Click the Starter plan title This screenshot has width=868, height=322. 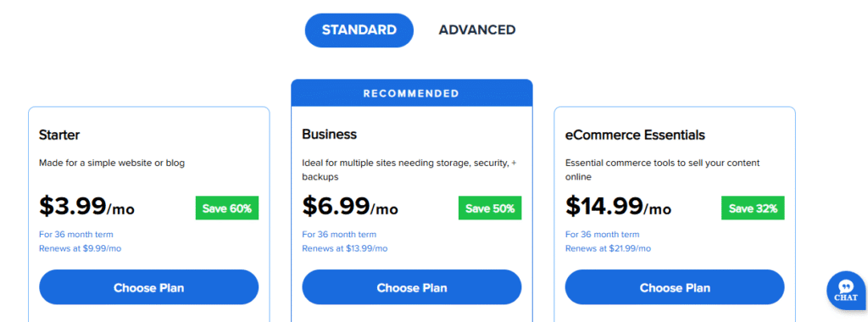[x=59, y=135]
